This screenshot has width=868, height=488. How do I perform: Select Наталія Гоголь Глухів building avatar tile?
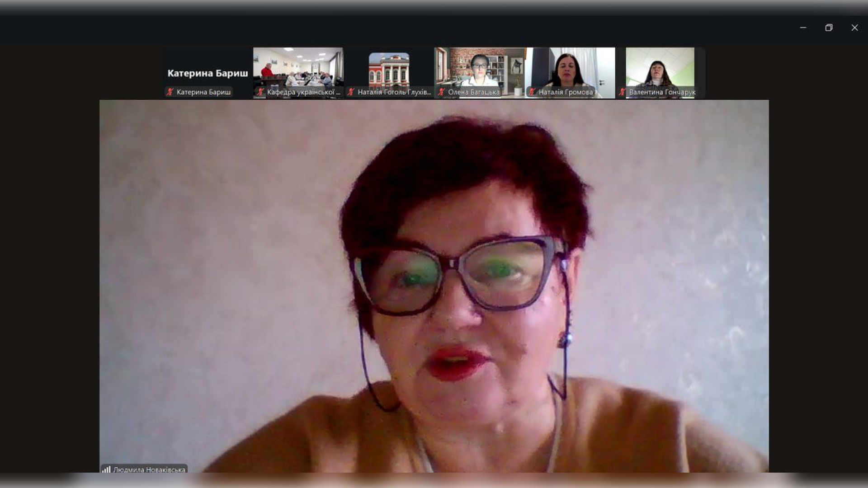[x=389, y=69]
